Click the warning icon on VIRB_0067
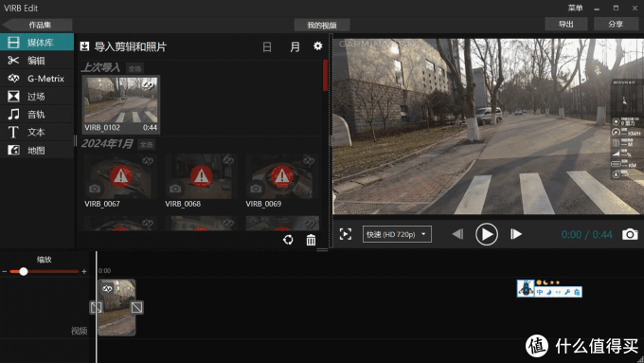 [121, 176]
